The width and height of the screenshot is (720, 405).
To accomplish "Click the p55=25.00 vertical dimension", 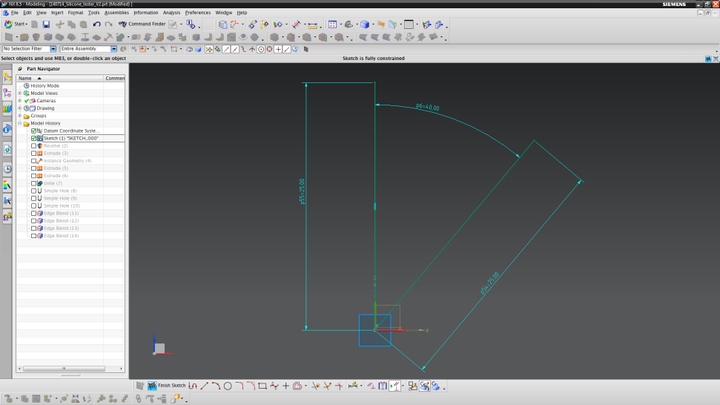I will tap(302, 191).
